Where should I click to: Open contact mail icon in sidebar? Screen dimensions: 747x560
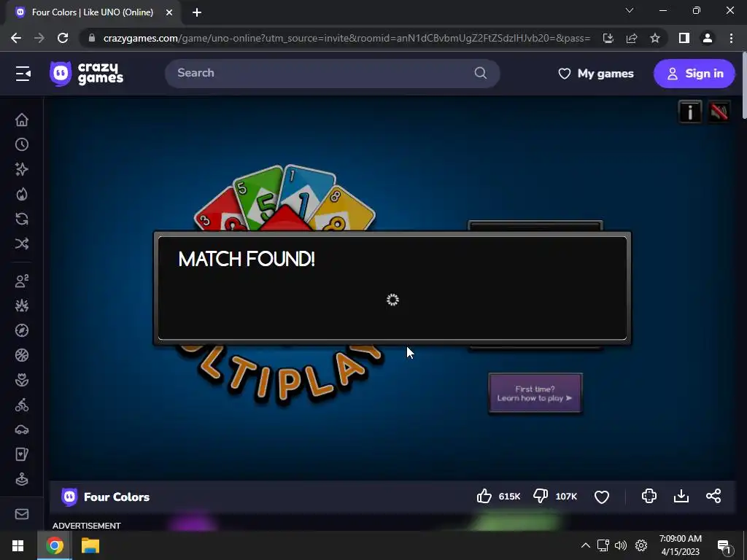(22, 514)
